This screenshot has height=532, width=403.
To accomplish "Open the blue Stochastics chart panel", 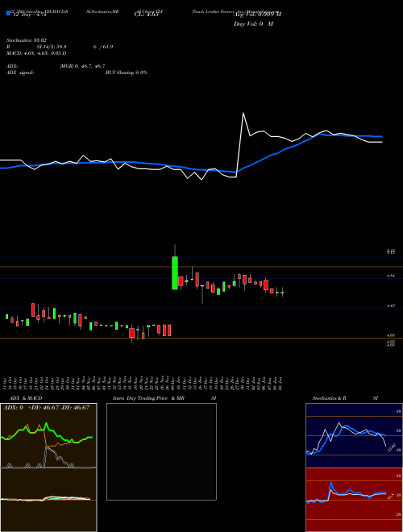I will click(x=354, y=435).
